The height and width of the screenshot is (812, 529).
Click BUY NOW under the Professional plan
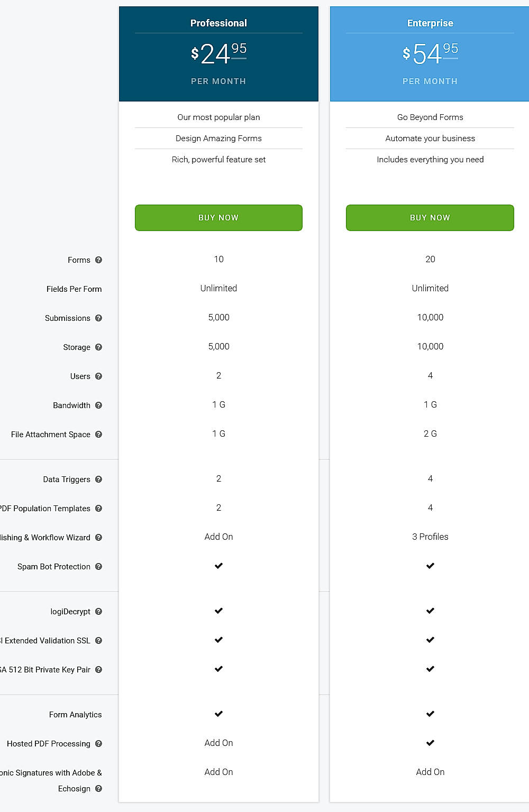click(218, 217)
